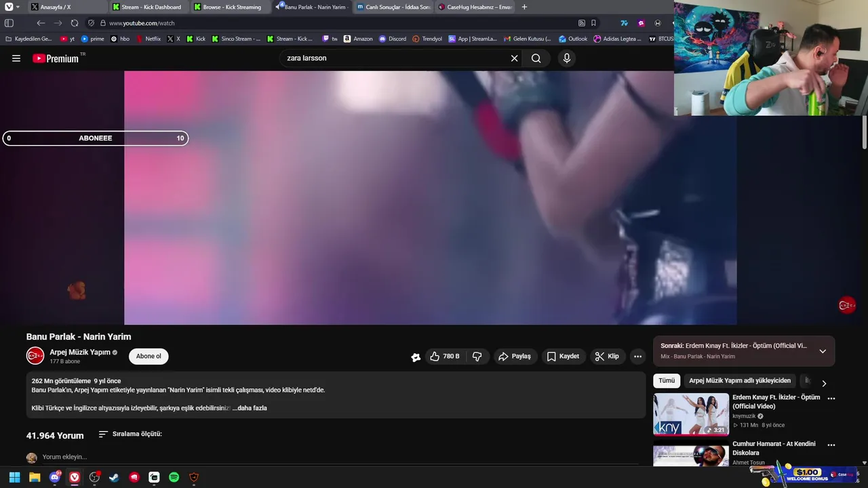Open the Sıralama ölçütü sort dropdown
Screen dimensions: 868x488
tap(130, 434)
